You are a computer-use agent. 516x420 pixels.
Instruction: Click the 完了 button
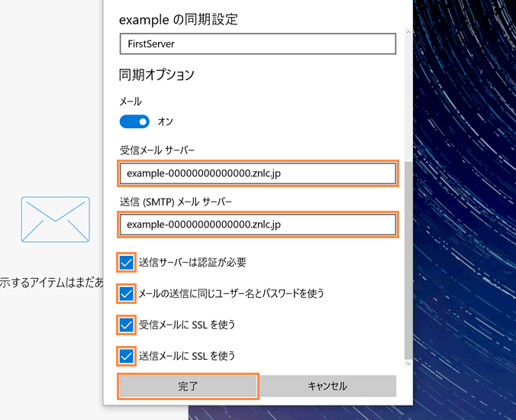pos(188,386)
